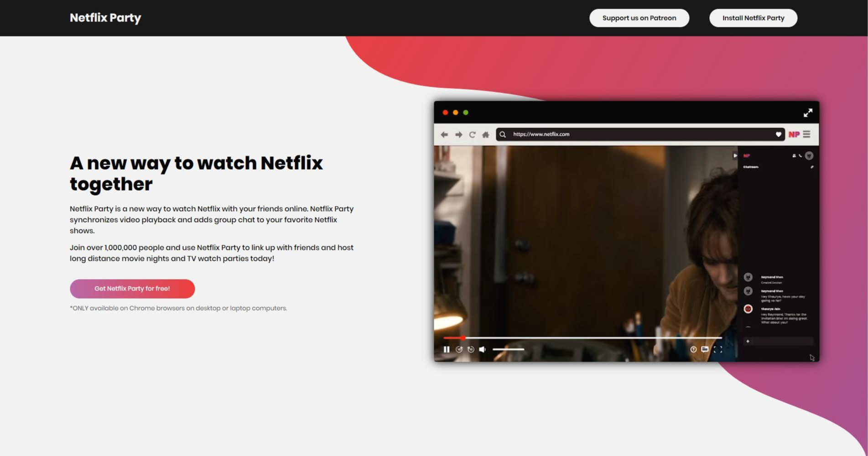Screen dimensions: 868x456
Task: Click the subtitles icon in the player
Action: (x=705, y=349)
